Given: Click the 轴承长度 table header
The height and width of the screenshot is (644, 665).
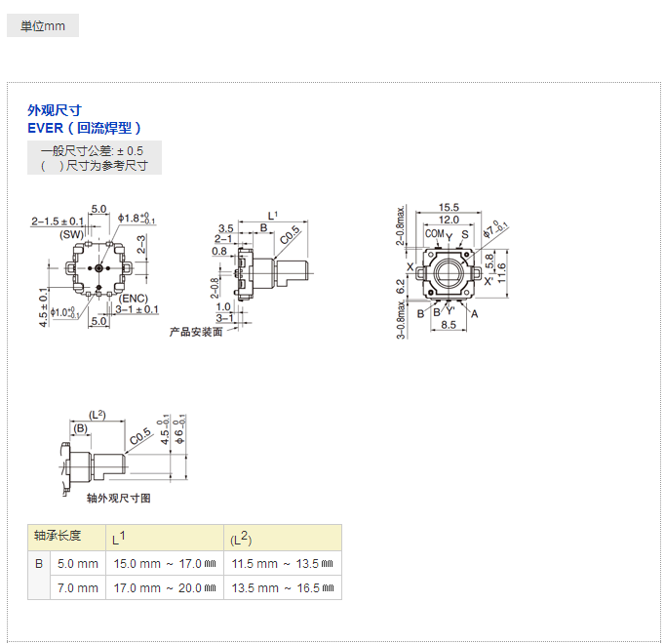Looking at the screenshot, I should [66, 537].
